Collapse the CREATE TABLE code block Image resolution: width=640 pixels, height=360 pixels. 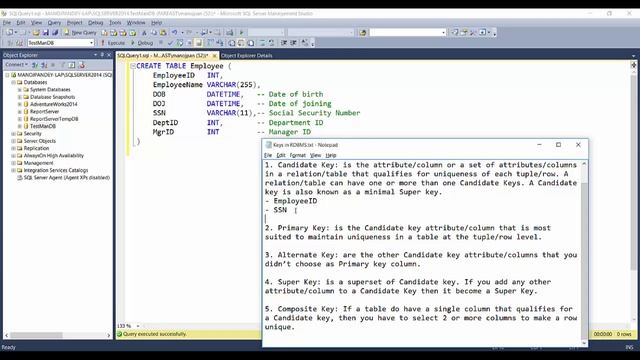pos(133,66)
